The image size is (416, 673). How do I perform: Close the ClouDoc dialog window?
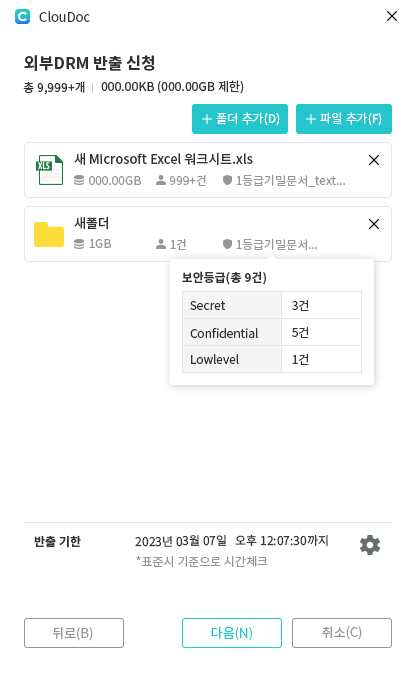(x=392, y=16)
